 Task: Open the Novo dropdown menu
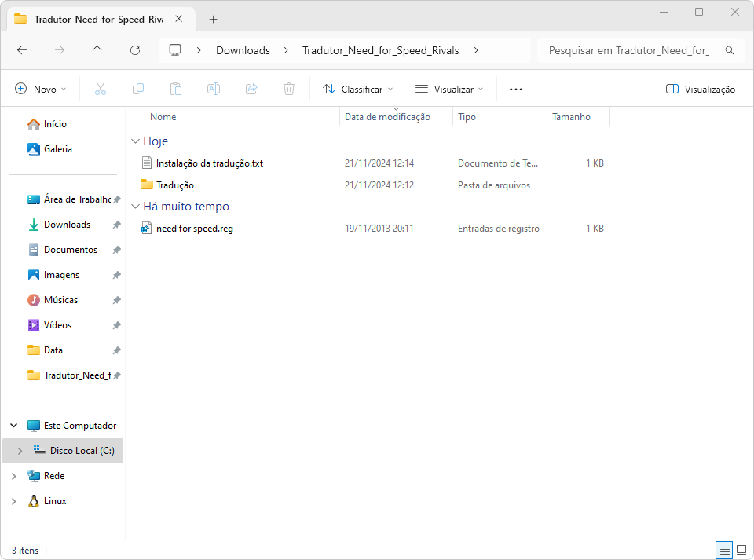click(x=41, y=89)
